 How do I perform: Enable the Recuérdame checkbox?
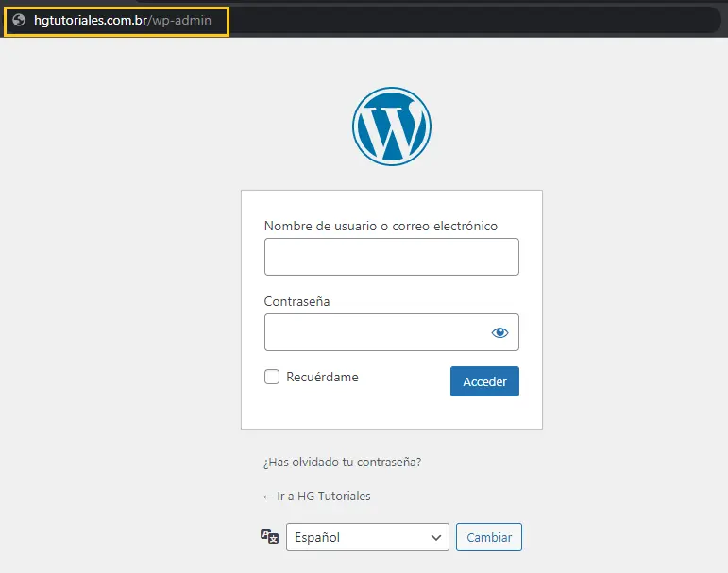pyautogui.click(x=272, y=377)
